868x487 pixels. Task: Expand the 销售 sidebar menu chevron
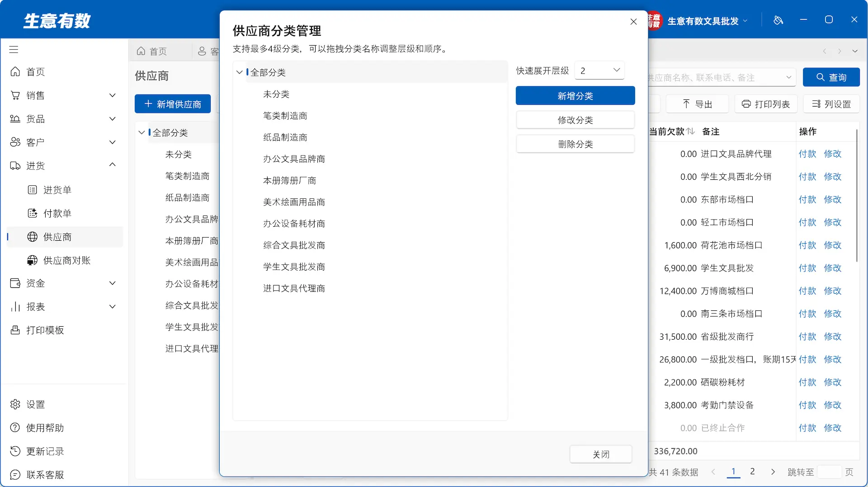[x=113, y=95]
